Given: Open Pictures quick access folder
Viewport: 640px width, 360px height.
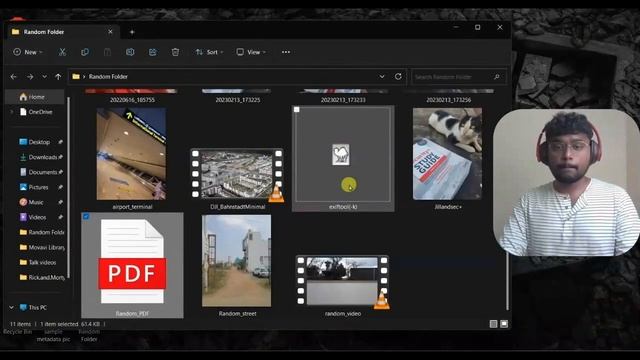Looking at the screenshot, I should point(38,187).
